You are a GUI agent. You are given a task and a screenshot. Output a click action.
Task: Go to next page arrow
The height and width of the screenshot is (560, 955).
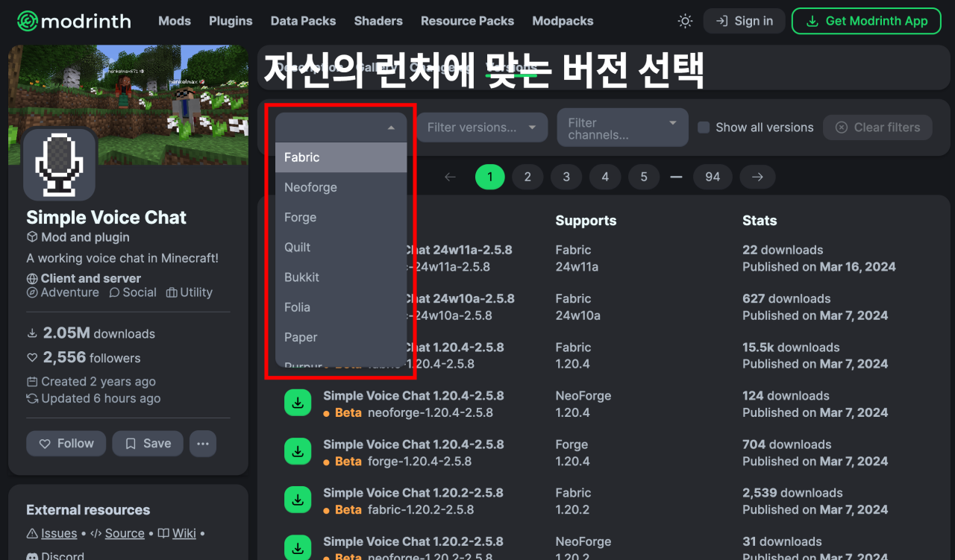tap(757, 177)
